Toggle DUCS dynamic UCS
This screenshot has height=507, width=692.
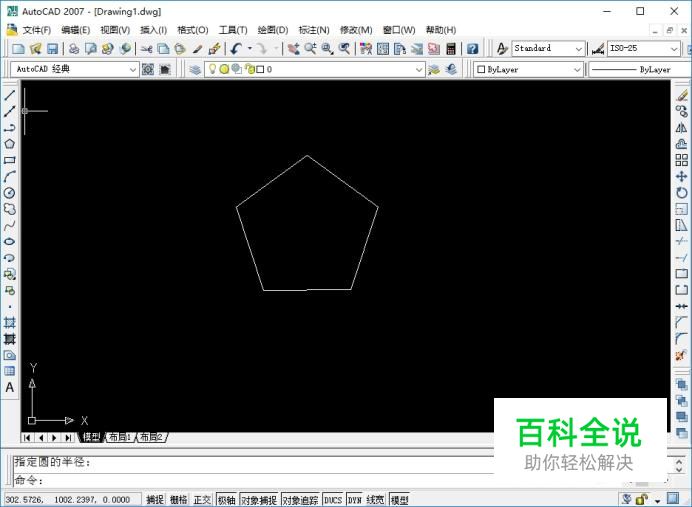point(333,499)
